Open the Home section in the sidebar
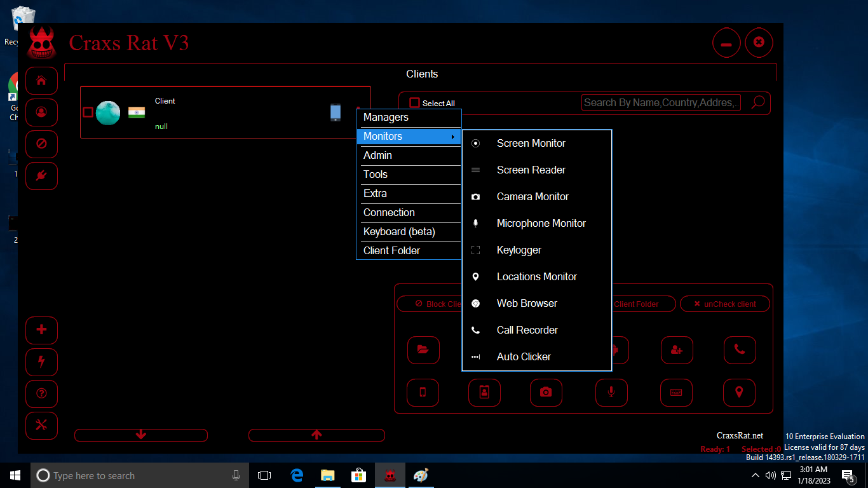 pos(41,81)
